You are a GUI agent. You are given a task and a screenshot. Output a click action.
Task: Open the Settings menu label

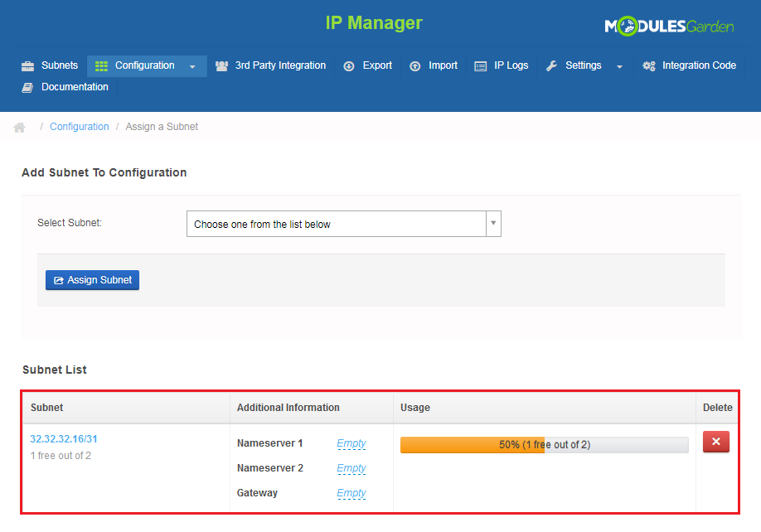pos(584,65)
